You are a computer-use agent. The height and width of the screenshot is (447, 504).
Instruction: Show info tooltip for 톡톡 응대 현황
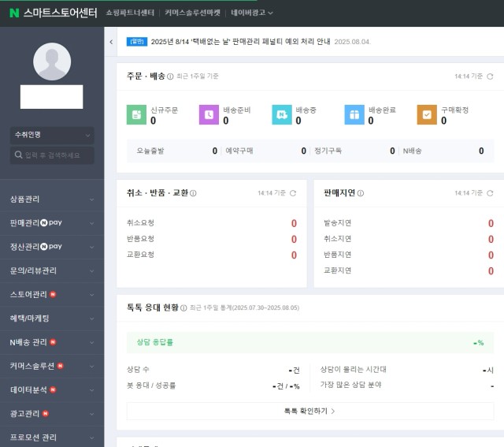click(183, 308)
